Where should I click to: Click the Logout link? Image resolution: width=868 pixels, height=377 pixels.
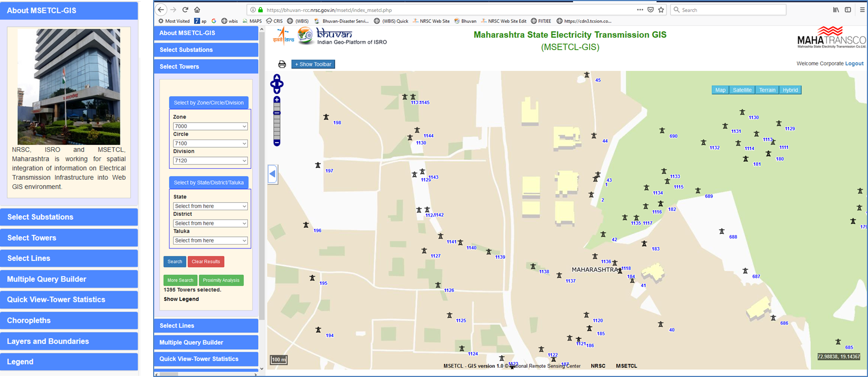coord(854,64)
